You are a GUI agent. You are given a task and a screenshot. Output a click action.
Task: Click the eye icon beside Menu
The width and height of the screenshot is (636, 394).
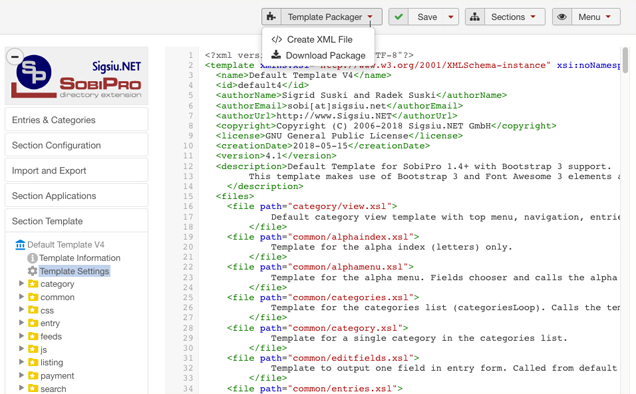pos(562,17)
